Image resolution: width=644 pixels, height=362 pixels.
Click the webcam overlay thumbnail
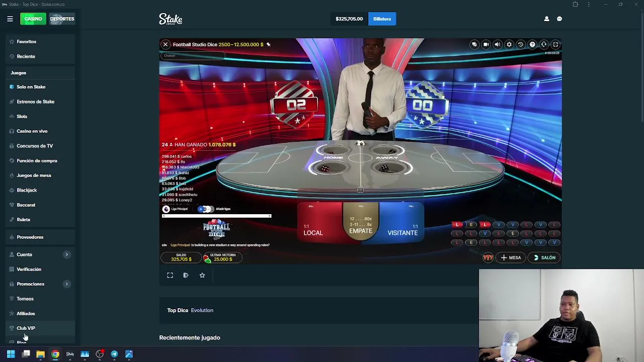point(561,315)
